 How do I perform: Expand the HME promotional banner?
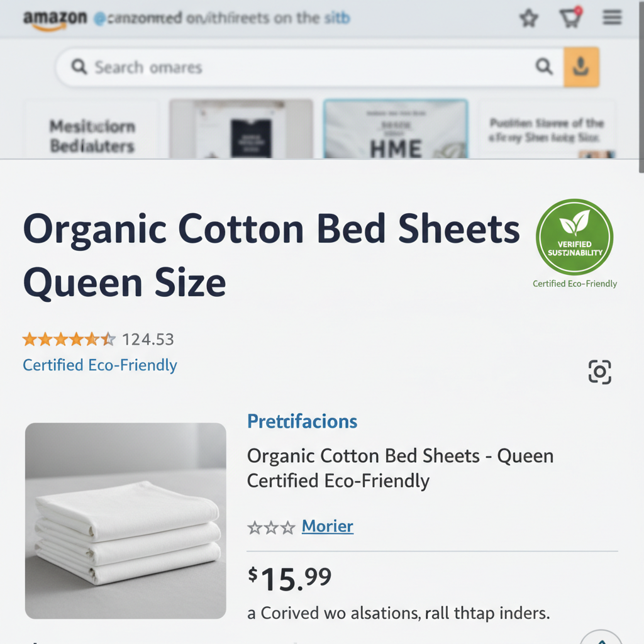pos(395,129)
